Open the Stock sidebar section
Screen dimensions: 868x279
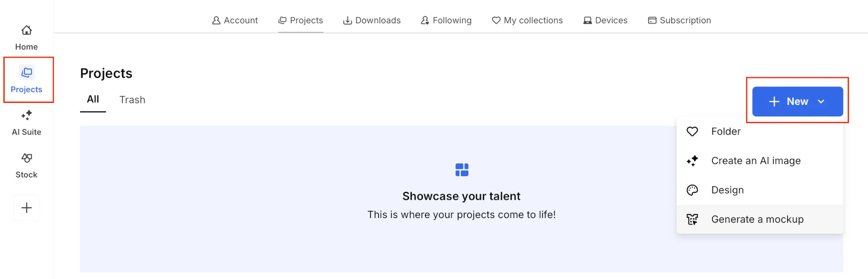coord(26,166)
